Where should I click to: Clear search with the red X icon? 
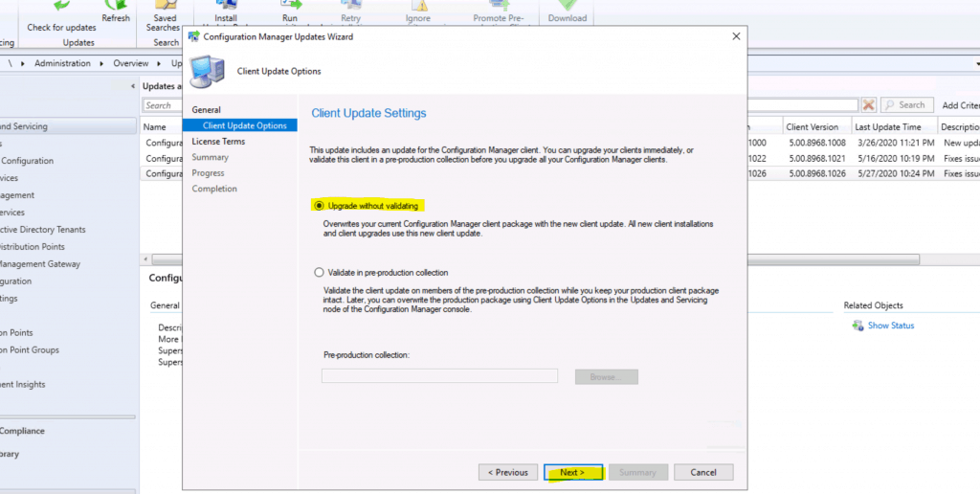click(869, 105)
